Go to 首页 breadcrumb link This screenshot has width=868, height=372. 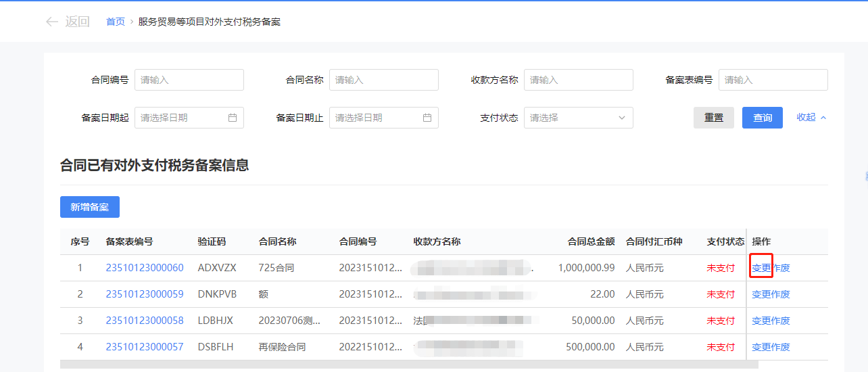click(x=116, y=22)
